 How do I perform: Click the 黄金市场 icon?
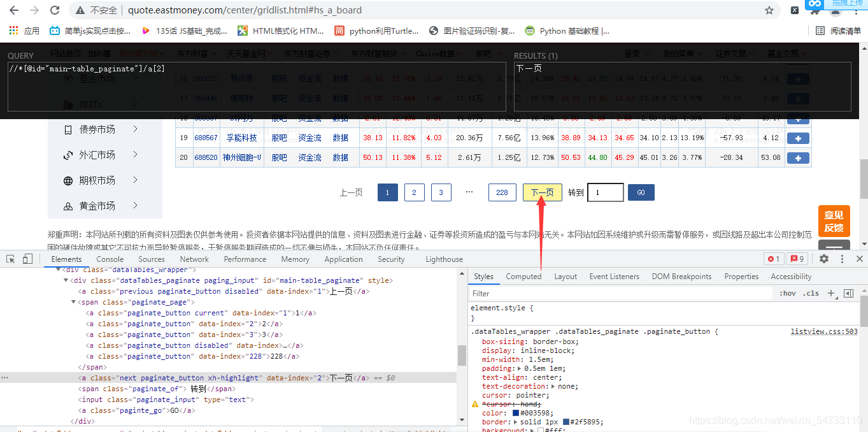point(68,206)
